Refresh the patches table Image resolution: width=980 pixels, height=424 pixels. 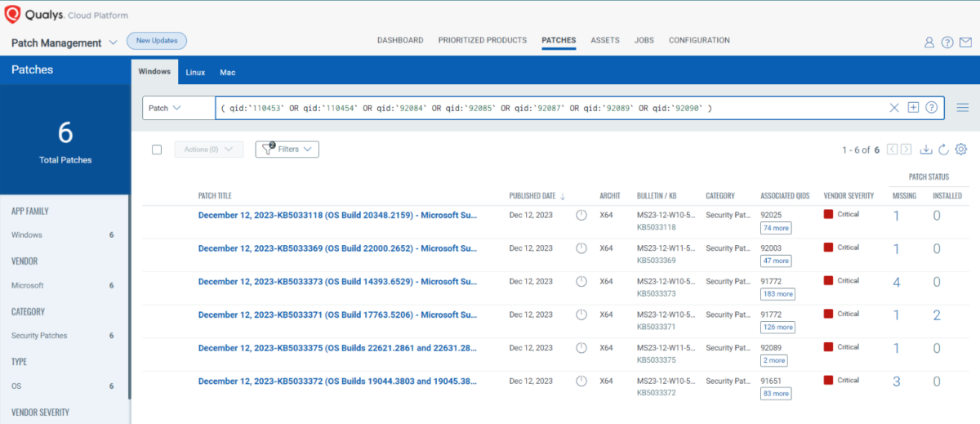tap(943, 150)
